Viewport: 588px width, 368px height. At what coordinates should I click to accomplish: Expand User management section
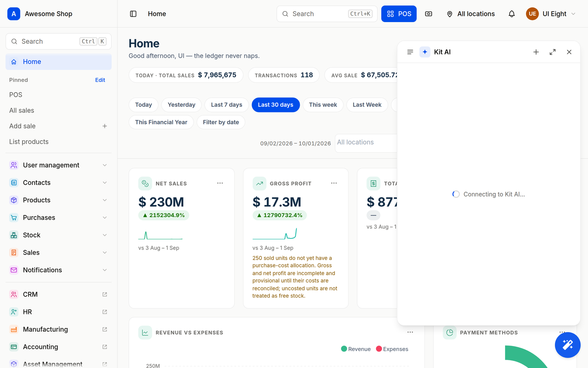coord(58,165)
